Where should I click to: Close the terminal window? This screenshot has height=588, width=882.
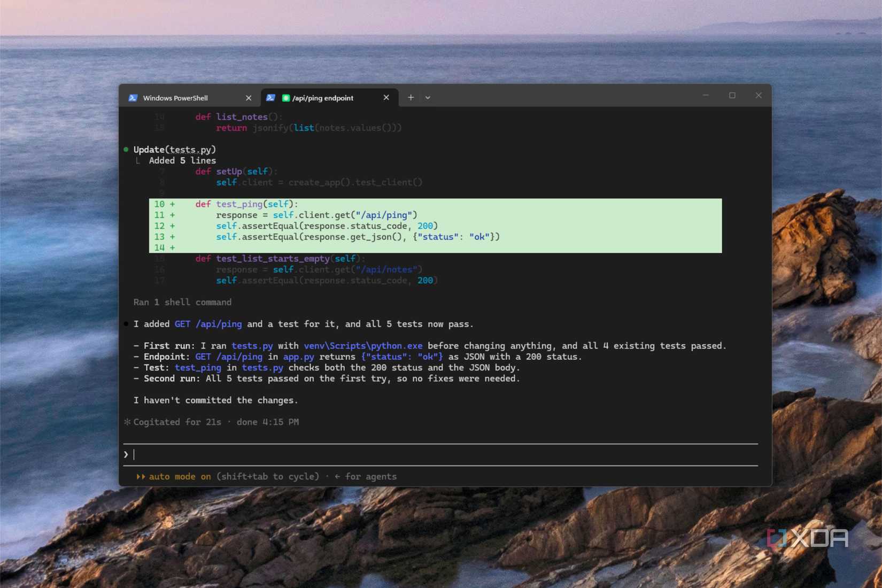759,95
